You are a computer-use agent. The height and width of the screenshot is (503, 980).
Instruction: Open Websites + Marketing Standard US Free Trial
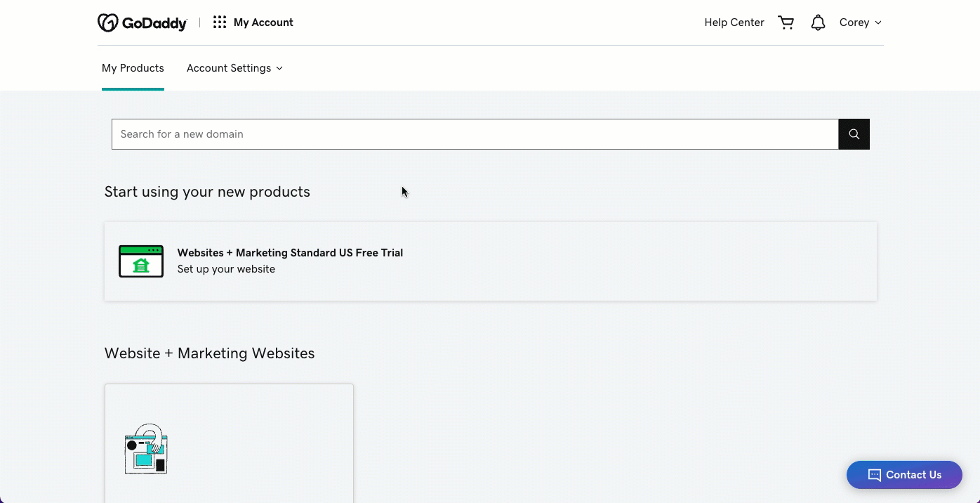pos(290,253)
